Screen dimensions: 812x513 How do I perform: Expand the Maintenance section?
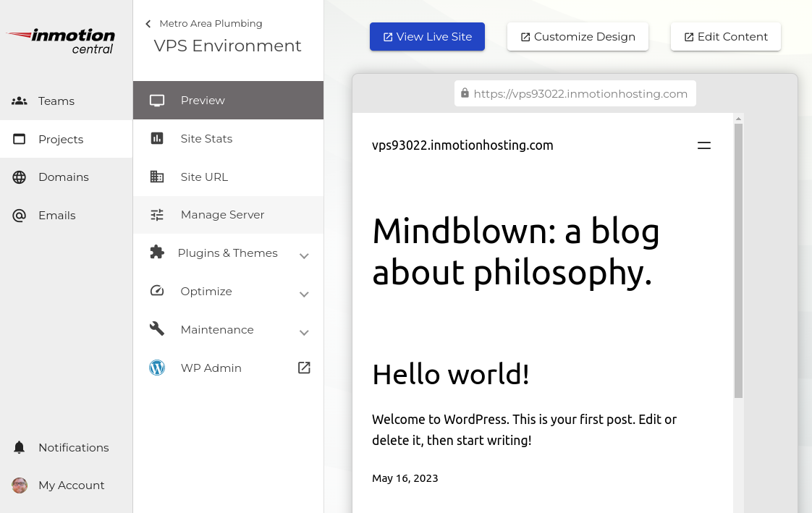[304, 332]
